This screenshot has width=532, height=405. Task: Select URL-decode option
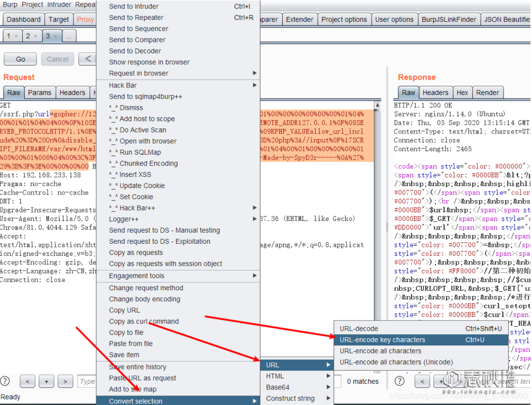pyautogui.click(x=421, y=329)
